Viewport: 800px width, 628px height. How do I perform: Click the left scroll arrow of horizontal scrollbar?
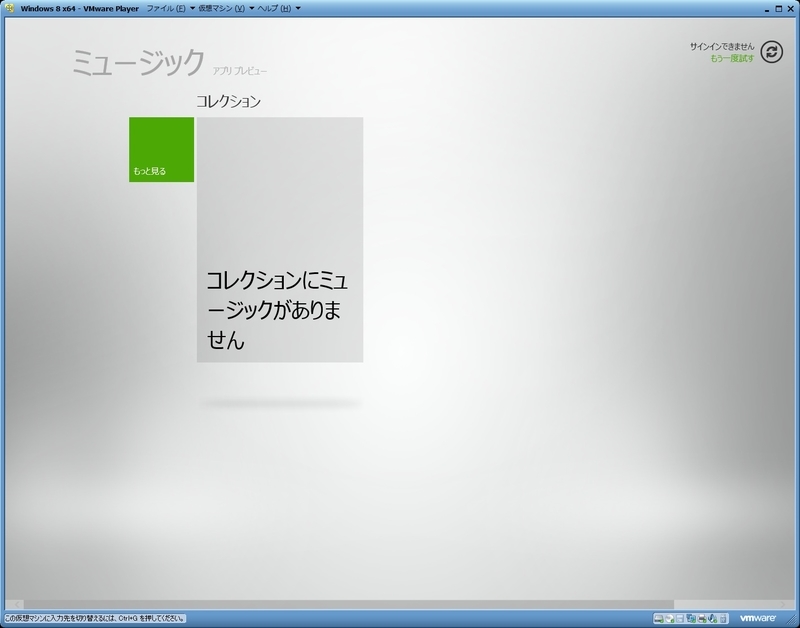pos(16,605)
